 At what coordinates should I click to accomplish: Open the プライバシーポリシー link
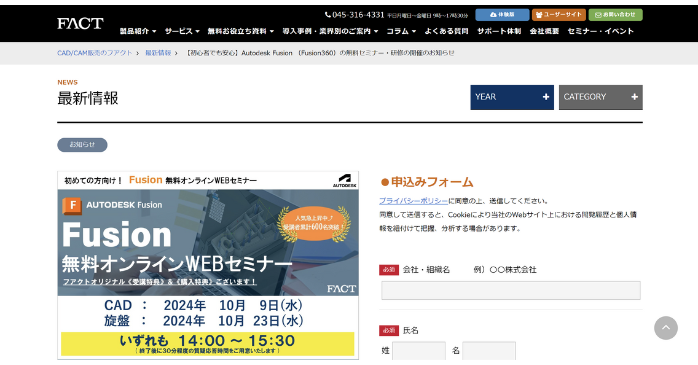click(414, 201)
